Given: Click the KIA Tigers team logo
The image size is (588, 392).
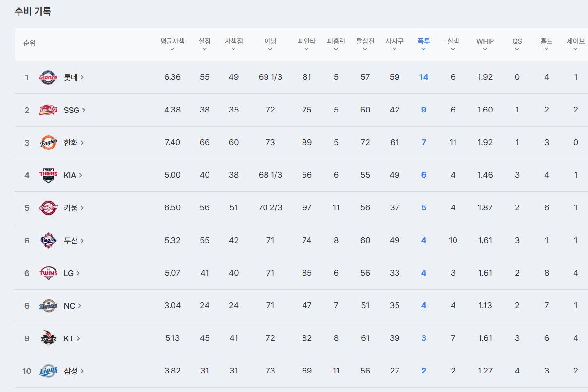Looking at the screenshot, I should point(48,175).
